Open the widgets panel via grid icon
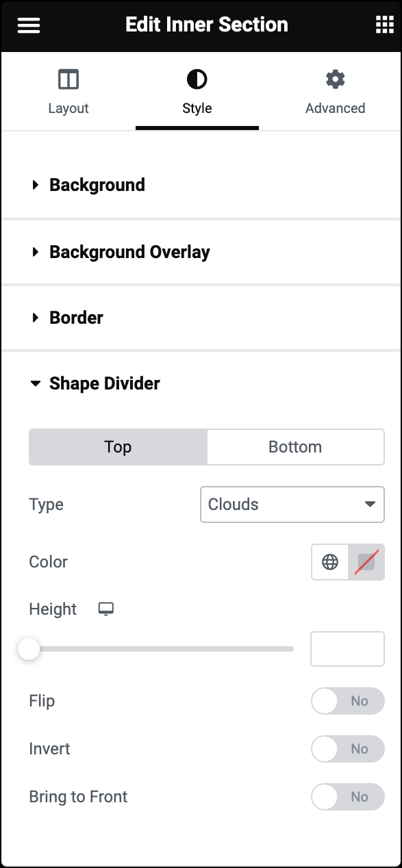This screenshot has height=868, width=402. pos(384,25)
